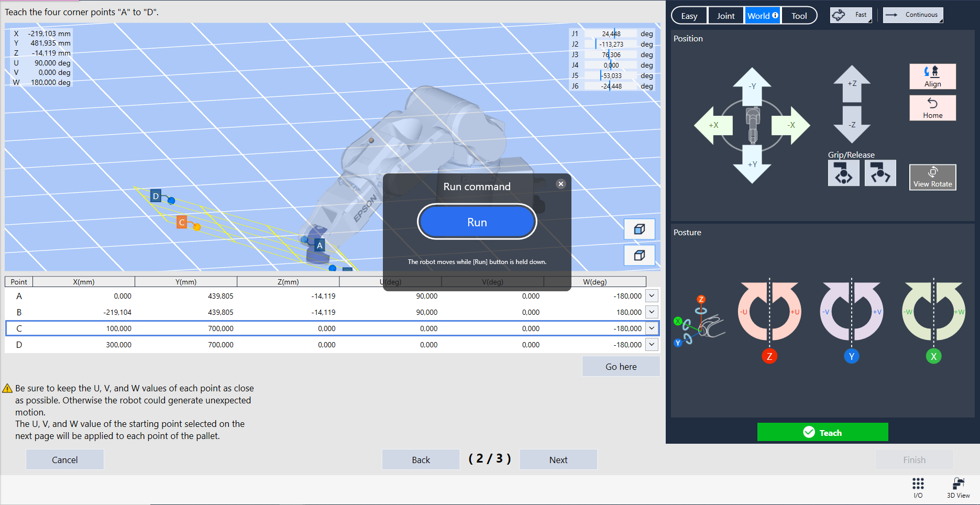Go Back to the previous step
This screenshot has width=980, height=505.
click(421, 460)
